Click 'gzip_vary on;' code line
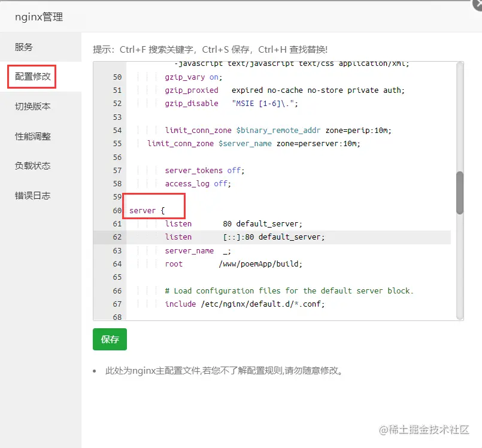Viewport: 482px width, 448px height. 193,77
